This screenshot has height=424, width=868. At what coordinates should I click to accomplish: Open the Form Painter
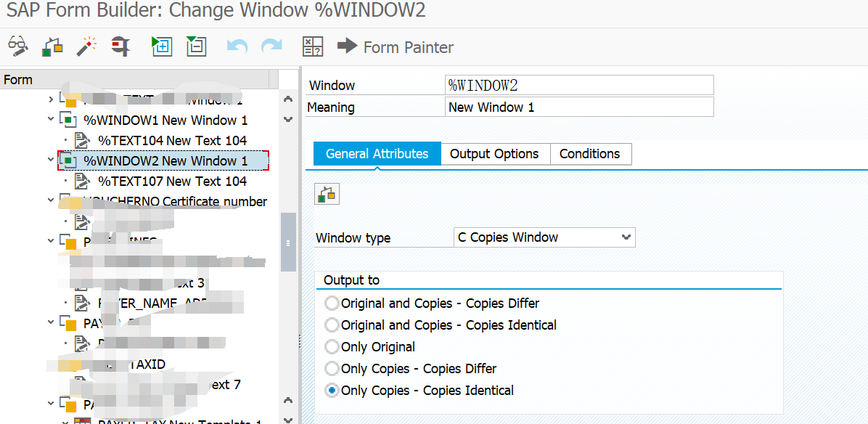click(x=396, y=47)
